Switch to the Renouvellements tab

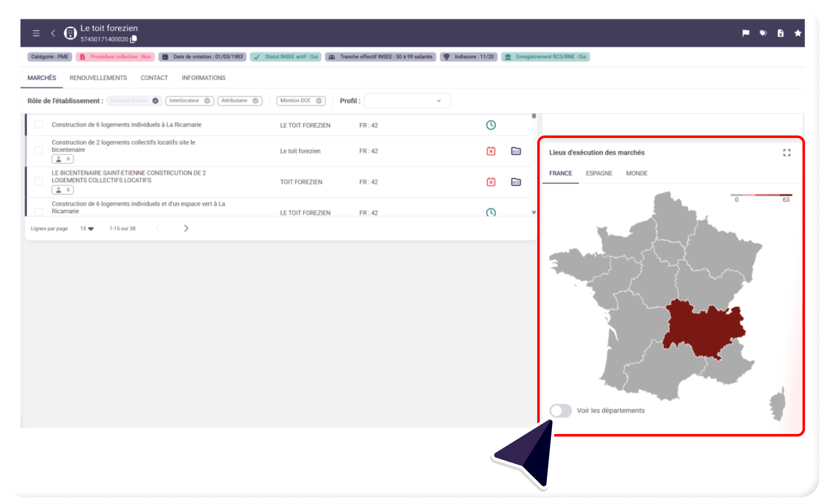pyautogui.click(x=98, y=78)
